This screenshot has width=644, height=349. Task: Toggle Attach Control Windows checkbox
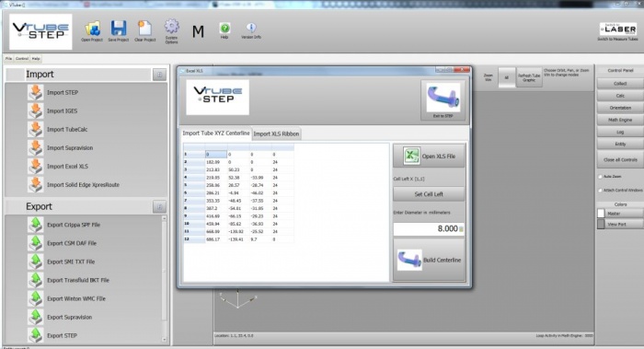tap(600, 191)
